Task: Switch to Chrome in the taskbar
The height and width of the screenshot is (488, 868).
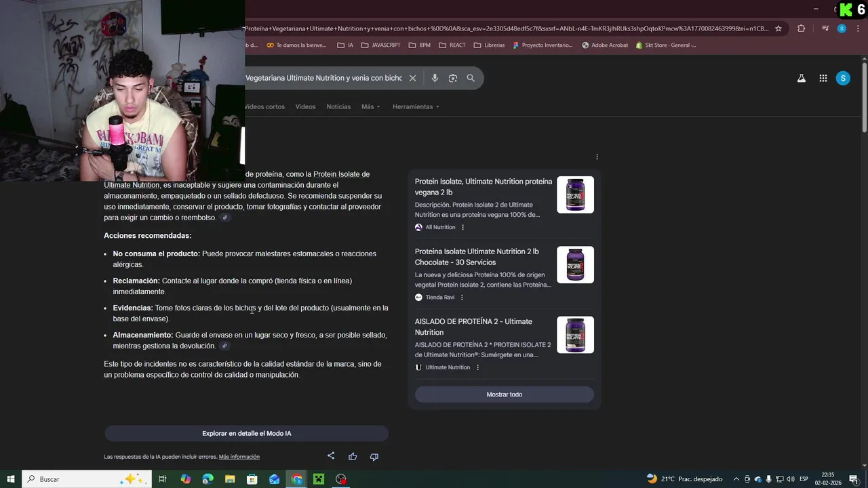Action: (297, 479)
